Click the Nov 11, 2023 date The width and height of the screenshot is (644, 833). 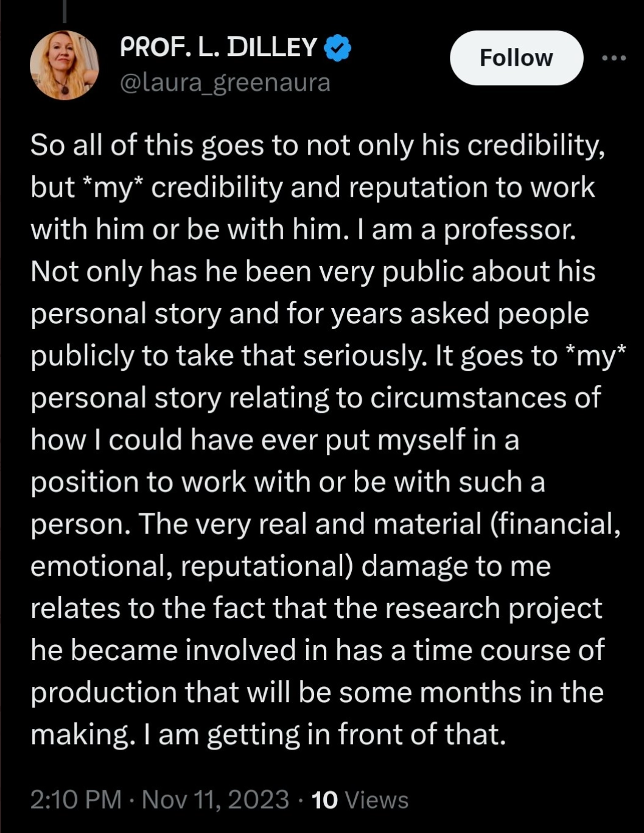coord(215,800)
